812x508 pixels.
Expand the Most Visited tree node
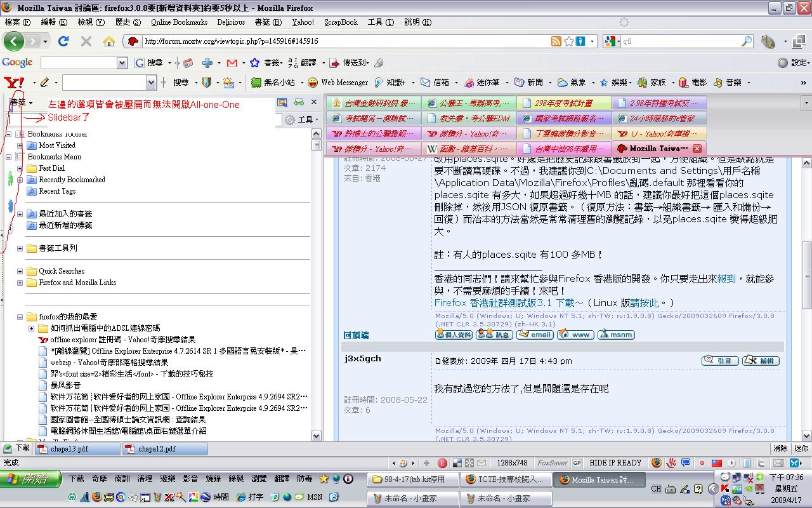click(x=20, y=145)
